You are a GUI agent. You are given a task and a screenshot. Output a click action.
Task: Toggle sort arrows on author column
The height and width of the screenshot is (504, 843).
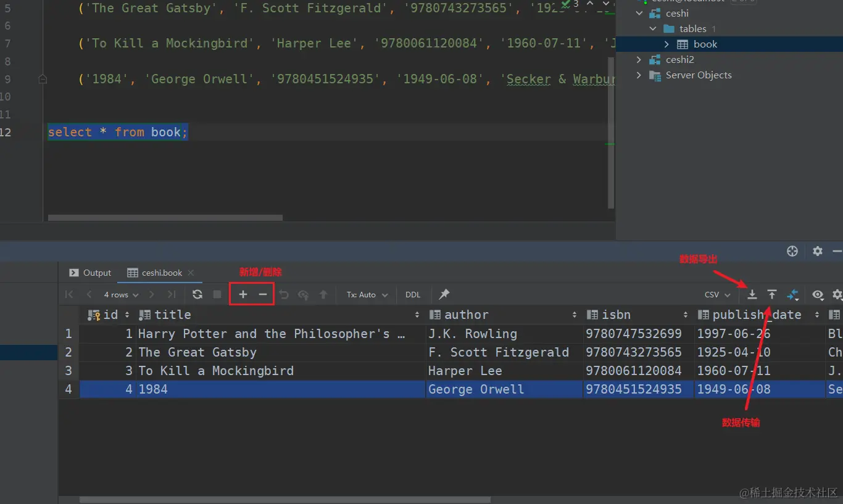coord(574,315)
